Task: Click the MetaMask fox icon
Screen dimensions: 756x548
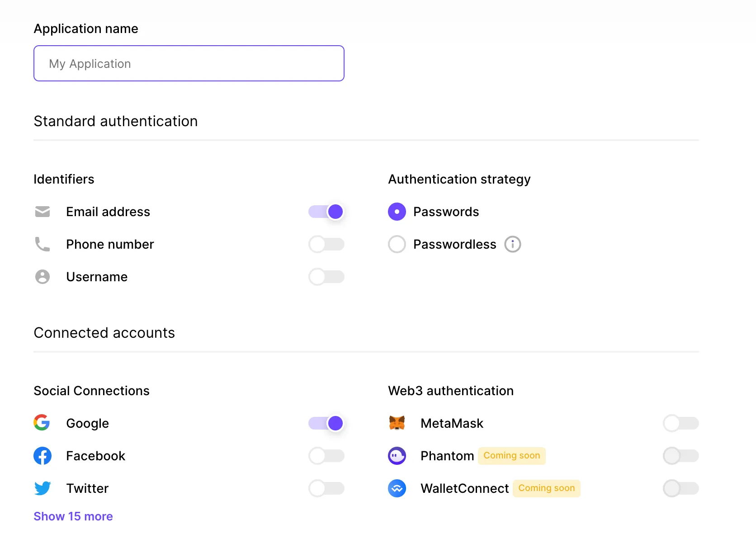Action: tap(397, 423)
